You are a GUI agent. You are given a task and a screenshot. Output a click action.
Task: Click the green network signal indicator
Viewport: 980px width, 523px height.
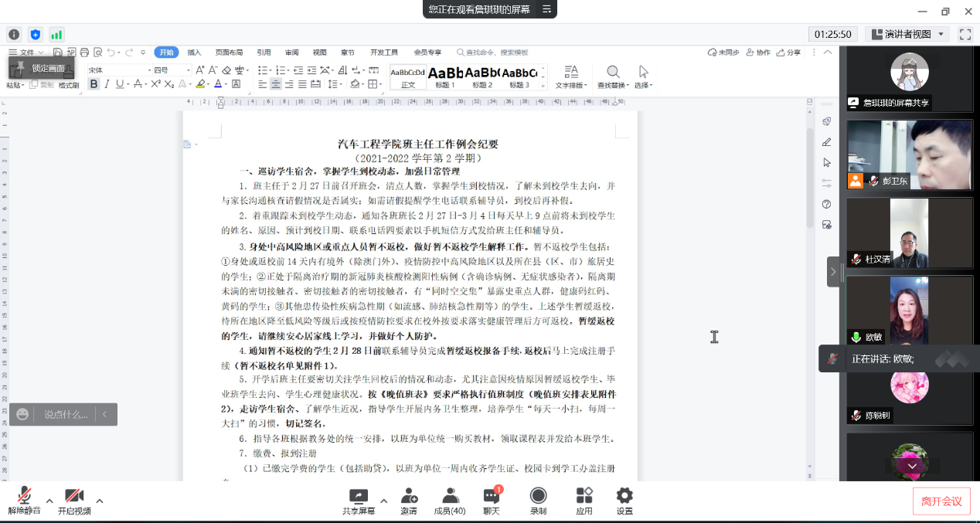click(56, 34)
